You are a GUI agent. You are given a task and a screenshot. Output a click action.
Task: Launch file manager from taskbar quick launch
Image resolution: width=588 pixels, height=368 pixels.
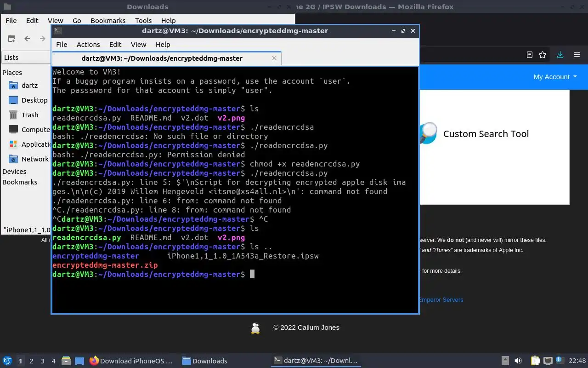click(66, 361)
